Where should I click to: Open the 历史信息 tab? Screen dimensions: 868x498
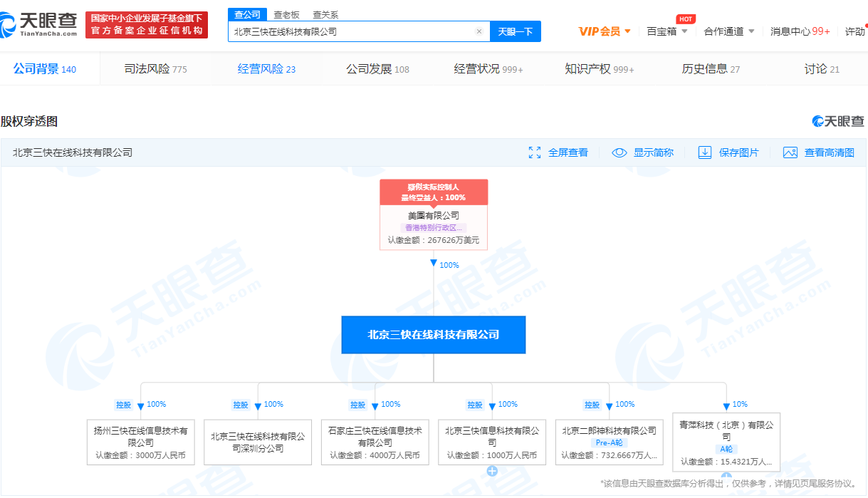[x=711, y=69]
